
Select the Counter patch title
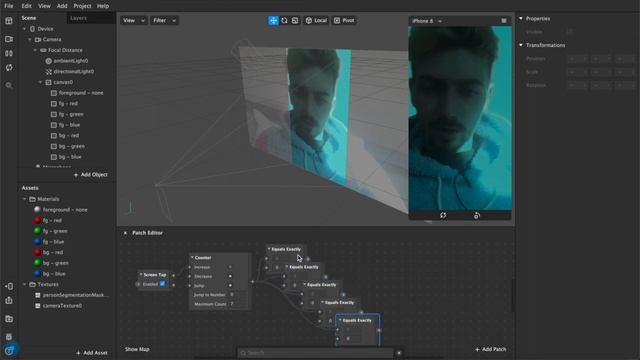pyautogui.click(x=203, y=258)
